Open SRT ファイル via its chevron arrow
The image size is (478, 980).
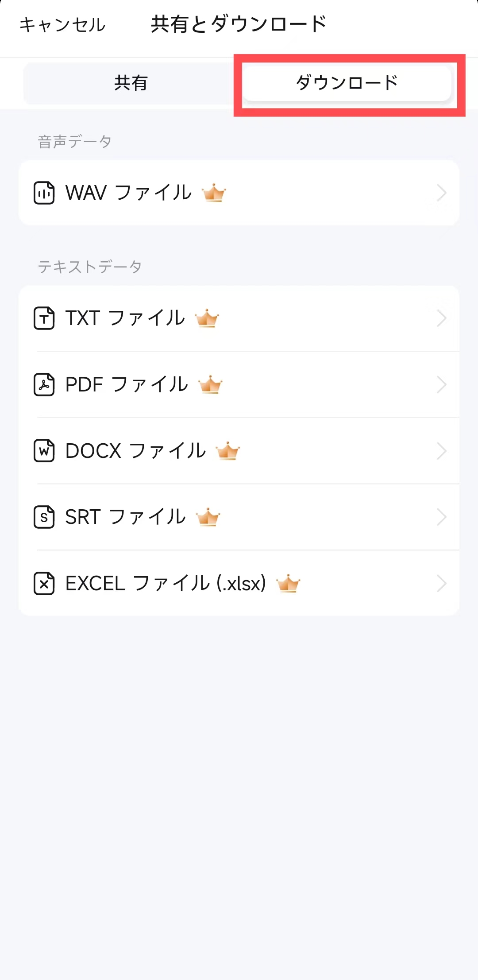[441, 517]
